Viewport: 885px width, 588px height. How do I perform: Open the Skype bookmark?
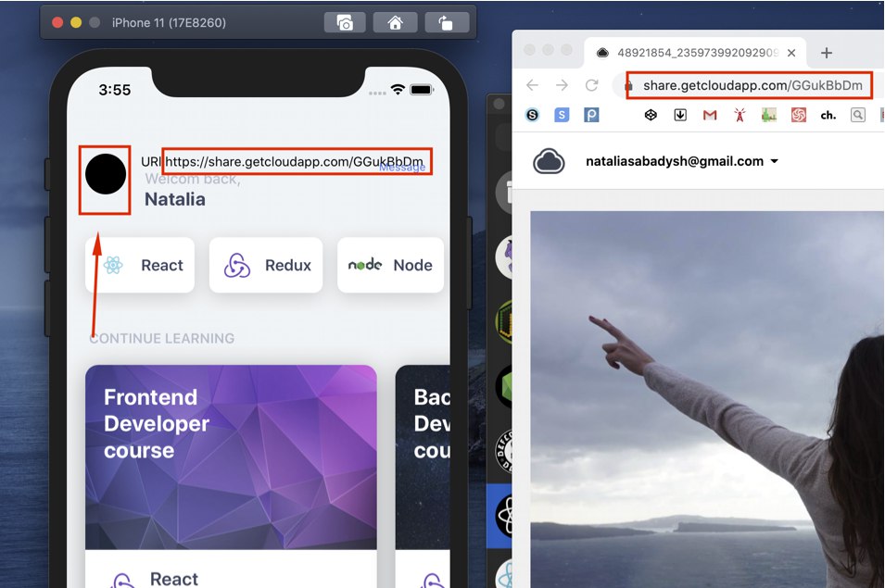(532, 115)
